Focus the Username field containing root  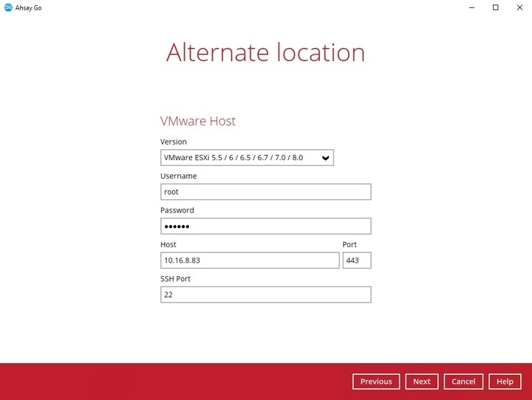pyautogui.click(x=266, y=192)
